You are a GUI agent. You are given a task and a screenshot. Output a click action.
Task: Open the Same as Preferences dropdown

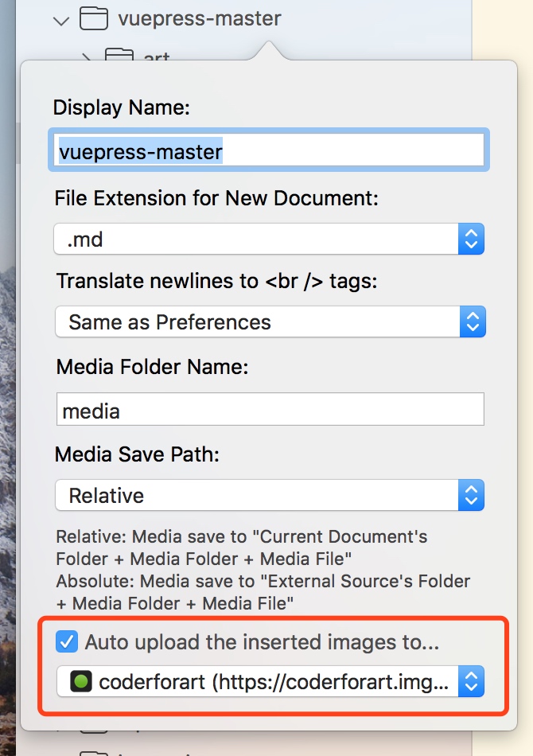(255, 322)
